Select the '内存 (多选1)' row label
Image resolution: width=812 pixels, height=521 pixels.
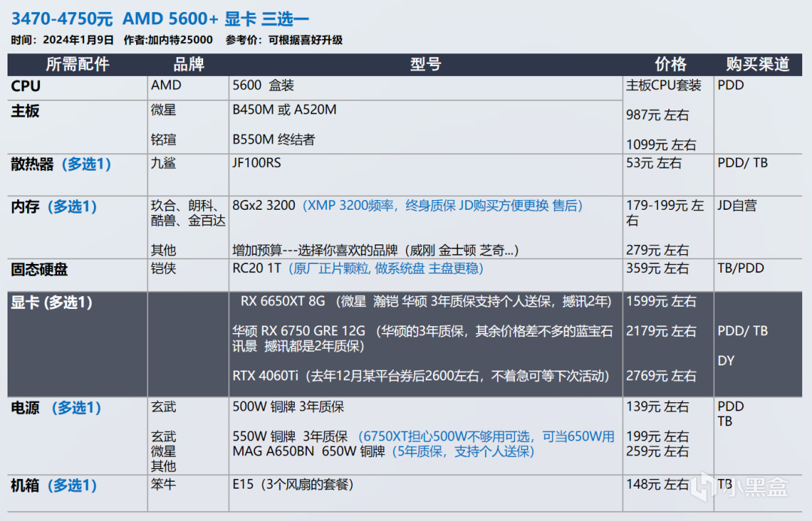[x=54, y=207]
